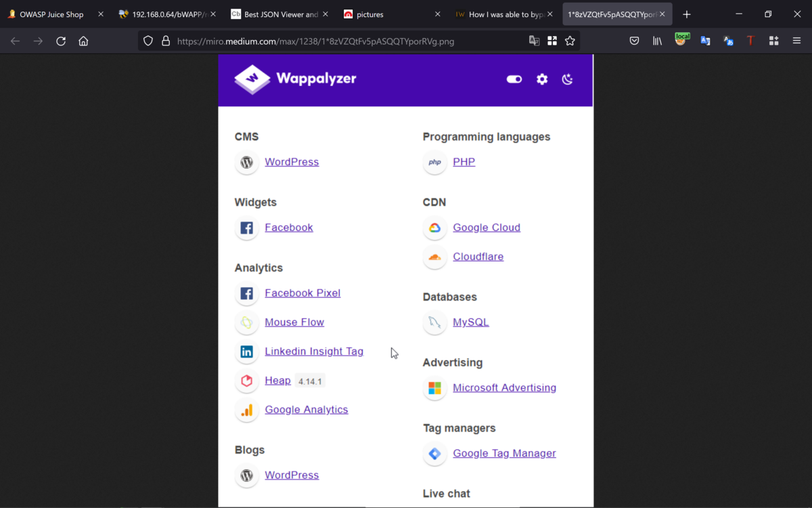Click the extension icon with local badge
This screenshot has width=812, height=508.
[x=681, y=40]
